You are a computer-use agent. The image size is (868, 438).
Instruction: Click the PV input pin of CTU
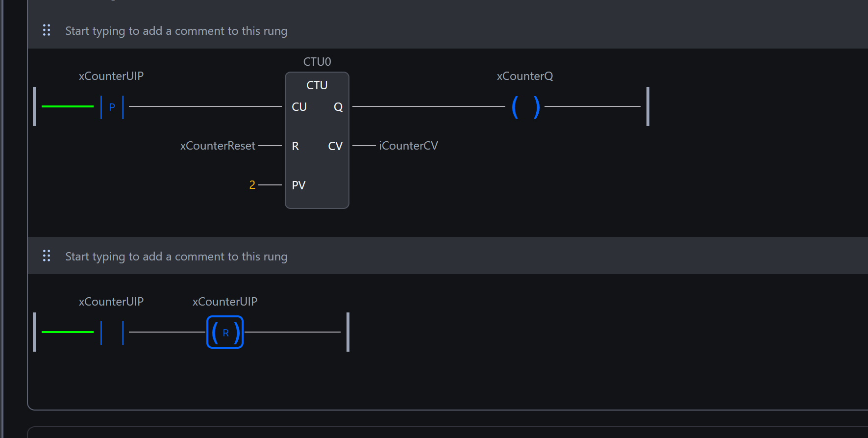click(x=298, y=185)
